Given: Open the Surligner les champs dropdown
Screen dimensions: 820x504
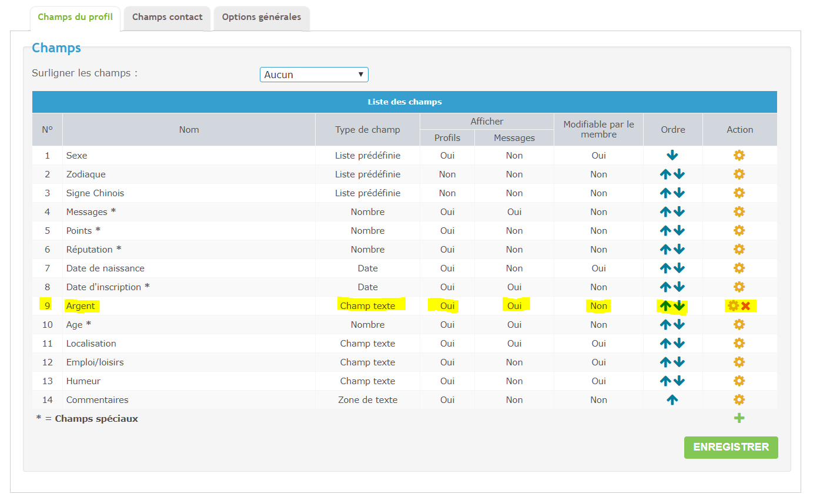Looking at the screenshot, I should (x=314, y=75).
